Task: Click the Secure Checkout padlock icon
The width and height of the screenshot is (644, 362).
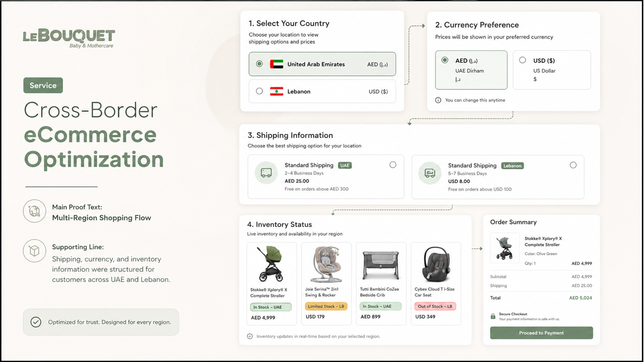Action: pyautogui.click(x=493, y=316)
